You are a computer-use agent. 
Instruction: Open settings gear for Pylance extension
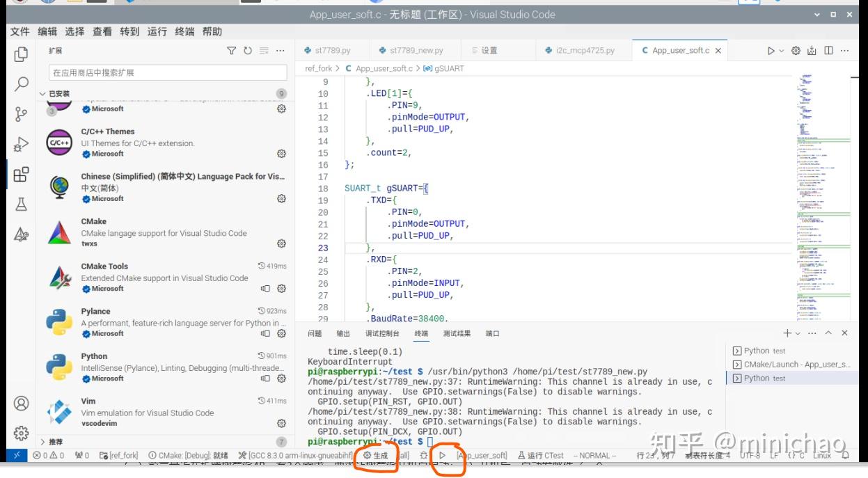click(281, 333)
